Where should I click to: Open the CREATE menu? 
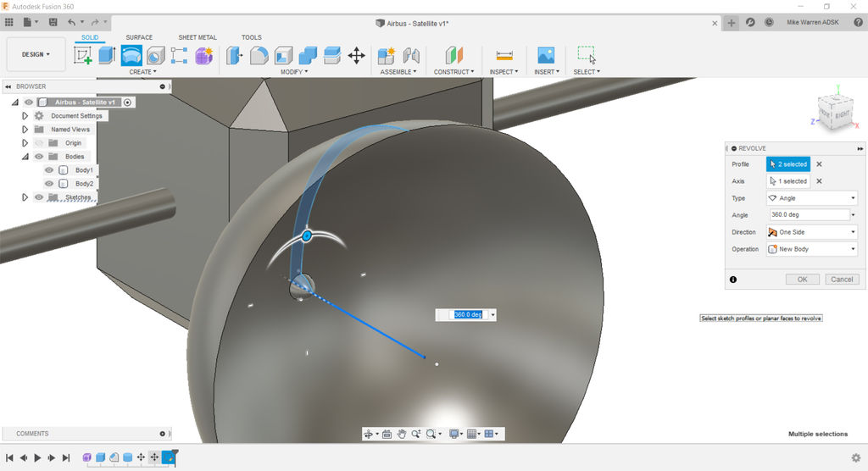tap(142, 72)
